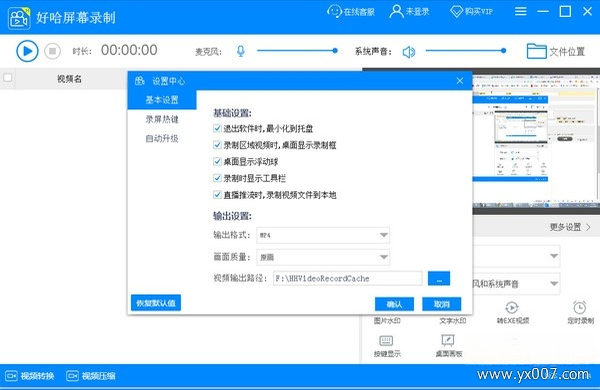
Task: Mute the microphone icon
Action: click(x=241, y=51)
